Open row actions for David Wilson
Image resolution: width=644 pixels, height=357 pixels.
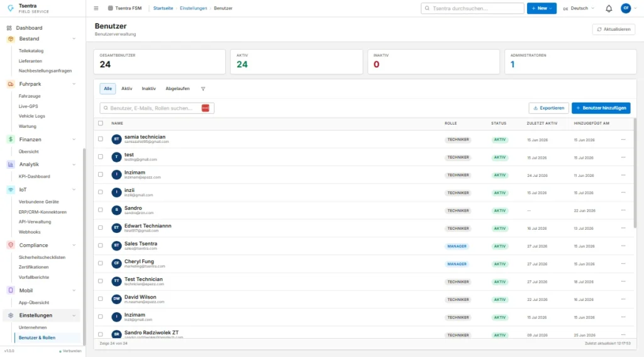(623, 299)
